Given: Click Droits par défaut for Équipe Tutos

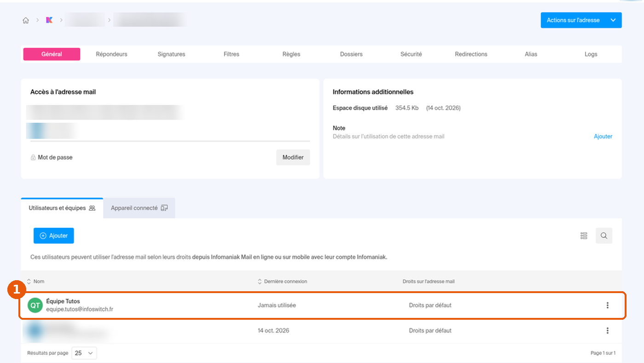Looking at the screenshot, I should click(x=430, y=305).
